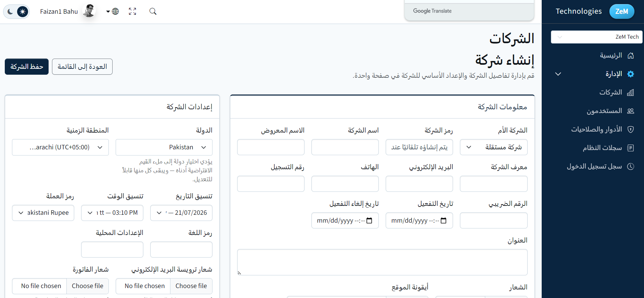Click العودة إلى القائمة back button
Viewport: 644px width, 298px height.
[82, 66]
